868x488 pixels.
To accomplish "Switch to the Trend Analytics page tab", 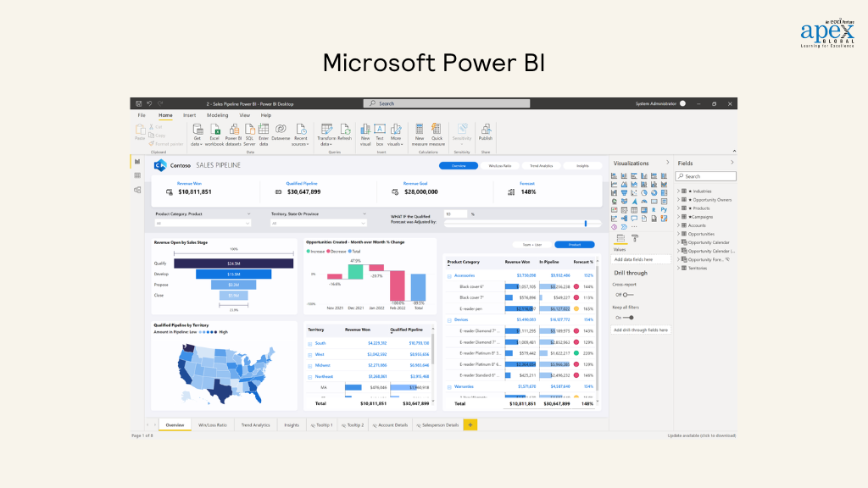I will point(256,425).
